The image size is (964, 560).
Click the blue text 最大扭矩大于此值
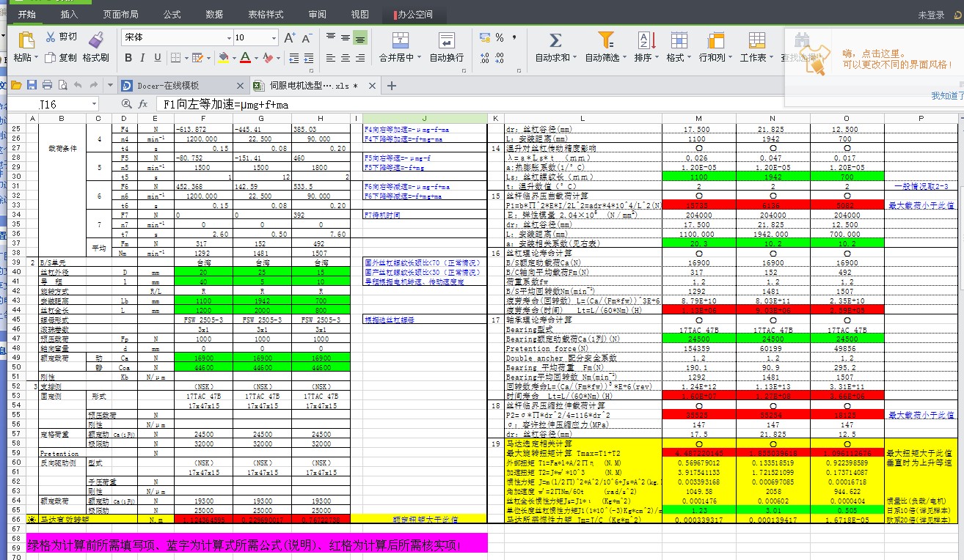tap(920, 453)
